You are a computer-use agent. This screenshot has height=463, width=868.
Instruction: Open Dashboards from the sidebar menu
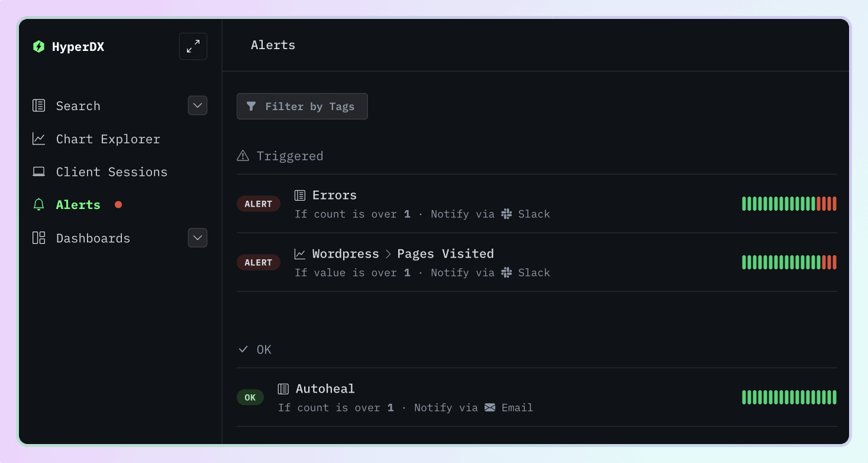[x=93, y=237]
